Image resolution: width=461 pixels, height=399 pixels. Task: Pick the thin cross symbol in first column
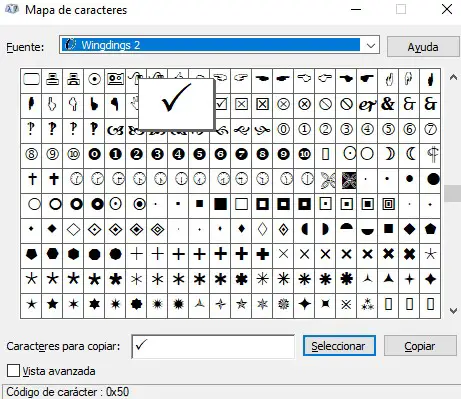(31, 179)
